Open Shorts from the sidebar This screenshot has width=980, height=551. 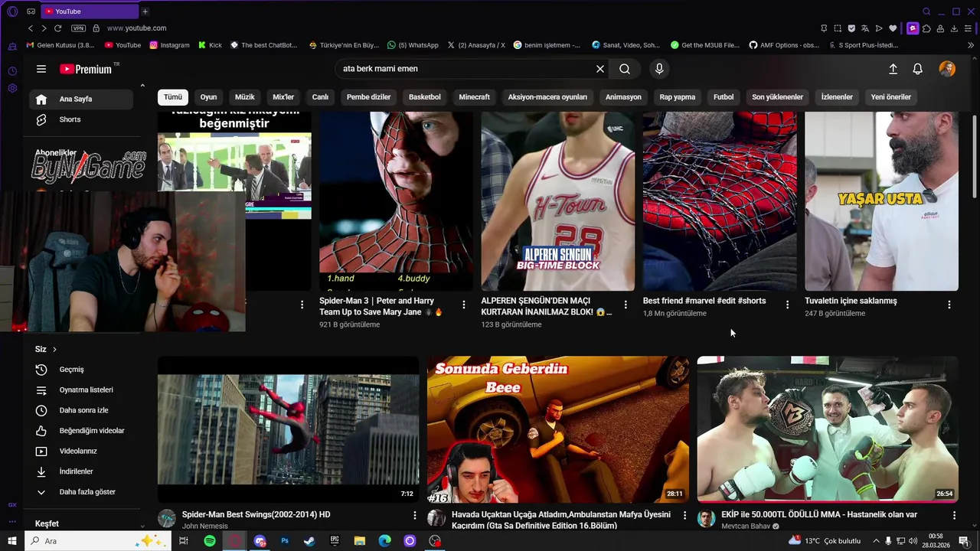click(x=81, y=119)
